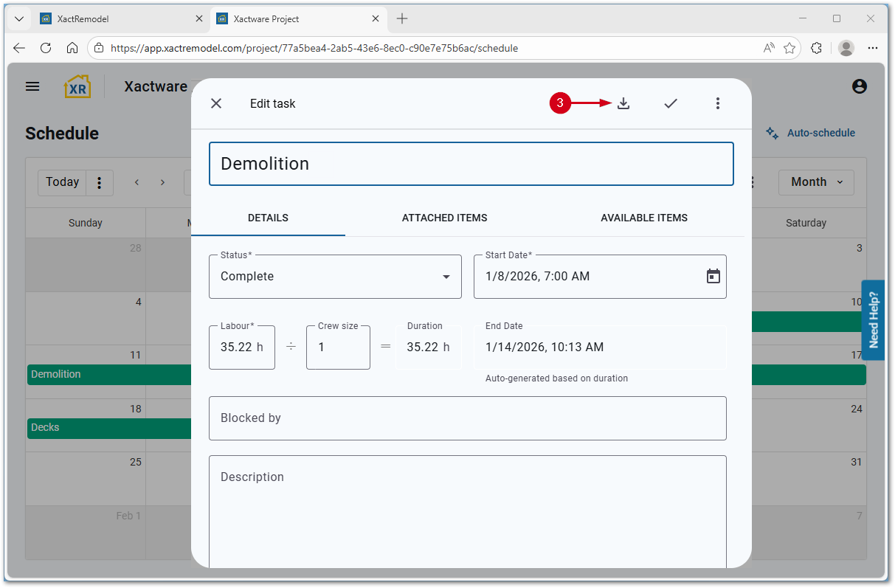Expand the Status dropdown showing Complete
The image size is (895, 588).
[x=335, y=277]
